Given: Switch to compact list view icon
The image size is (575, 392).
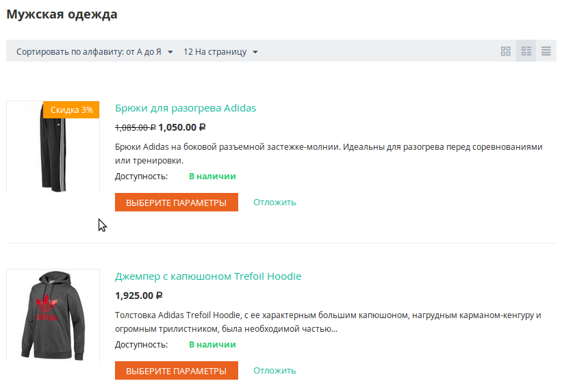Looking at the screenshot, I should (x=546, y=51).
